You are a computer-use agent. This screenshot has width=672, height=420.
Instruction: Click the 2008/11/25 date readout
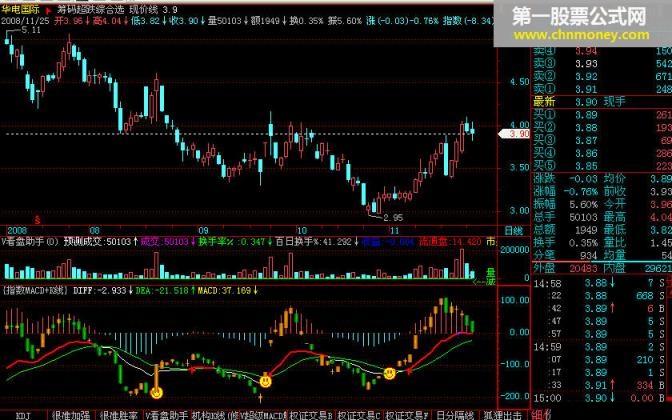(x=25, y=21)
